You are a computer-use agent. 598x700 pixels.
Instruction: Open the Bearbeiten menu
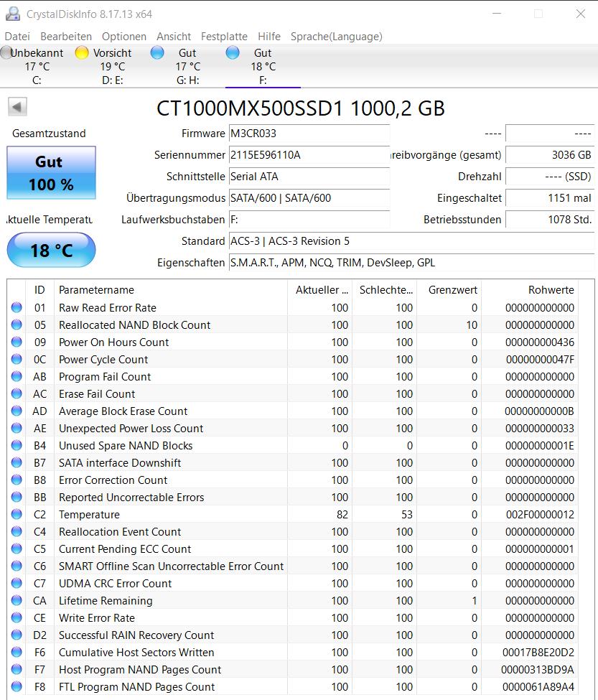tap(66, 37)
